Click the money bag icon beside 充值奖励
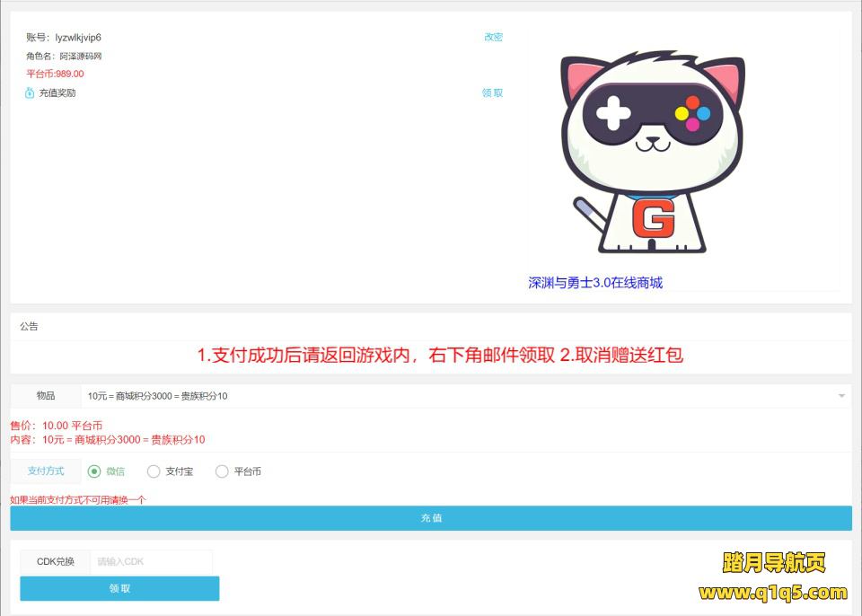The image size is (862, 616). tap(30, 92)
